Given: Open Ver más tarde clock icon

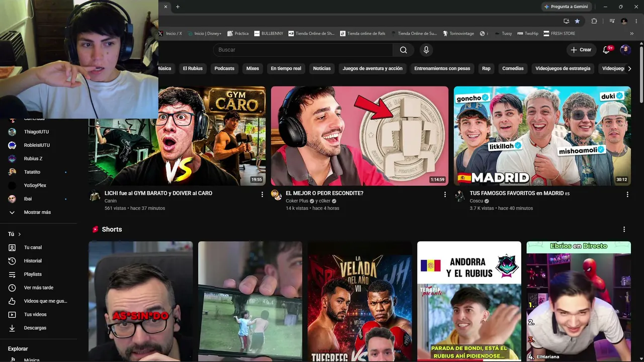Looking at the screenshot, I should (12, 288).
